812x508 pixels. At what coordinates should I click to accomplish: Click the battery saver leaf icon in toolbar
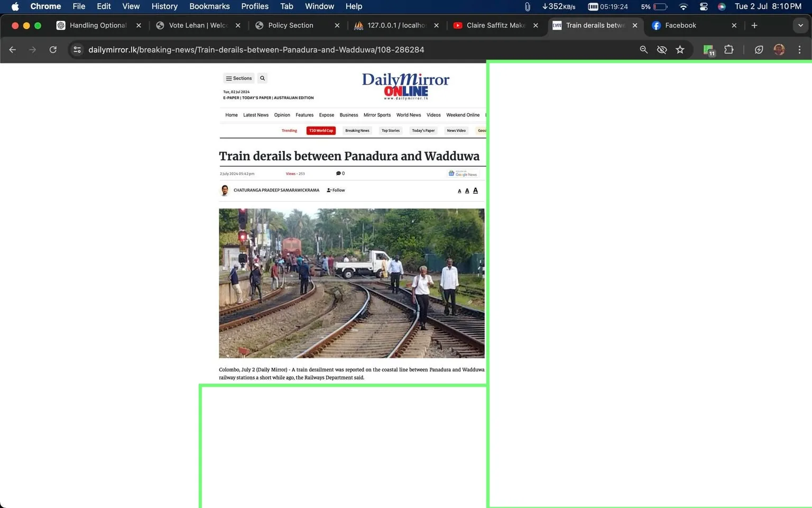tap(759, 49)
